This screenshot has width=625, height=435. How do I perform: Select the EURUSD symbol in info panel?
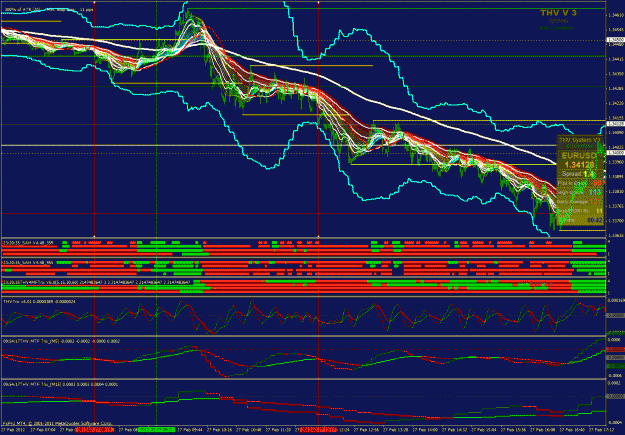tap(579, 155)
